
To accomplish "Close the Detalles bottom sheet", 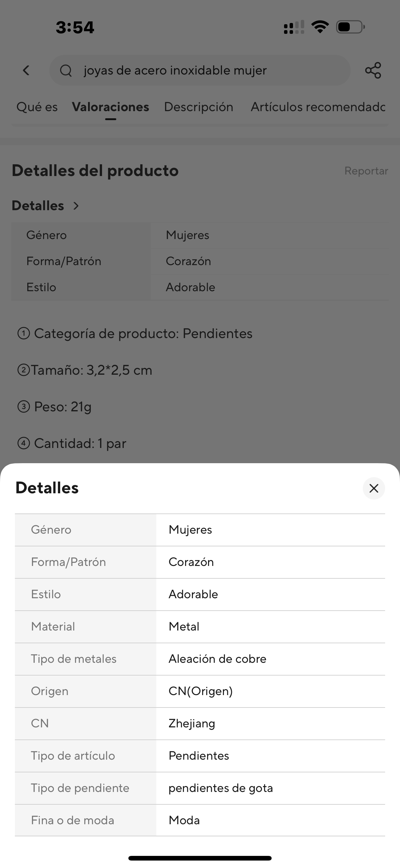I will (374, 488).
